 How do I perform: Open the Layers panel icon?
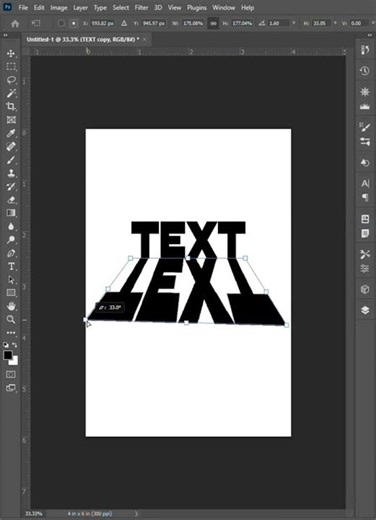pyautogui.click(x=365, y=310)
